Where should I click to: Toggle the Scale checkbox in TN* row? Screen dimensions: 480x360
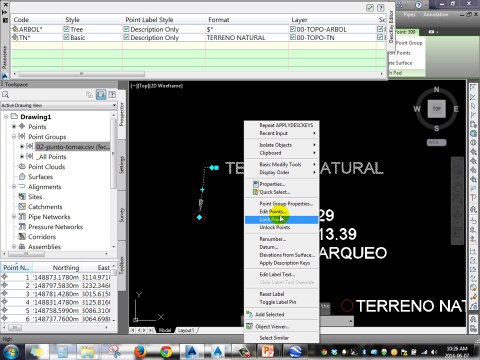[380, 37]
